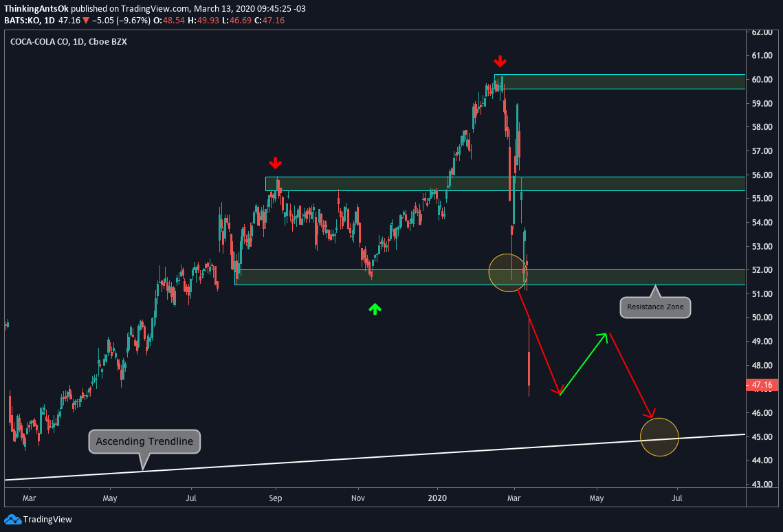Image resolution: width=783 pixels, height=532 pixels.
Task: Click the red down triangle beside 47.16 in the header
Action: (86, 21)
